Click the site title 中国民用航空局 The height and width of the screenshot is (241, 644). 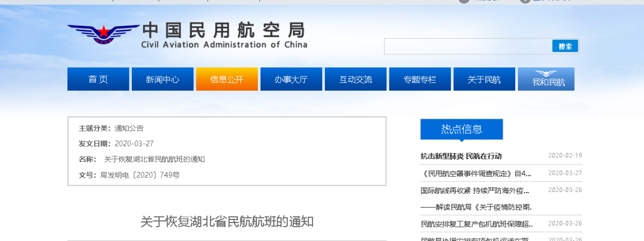point(224,30)
